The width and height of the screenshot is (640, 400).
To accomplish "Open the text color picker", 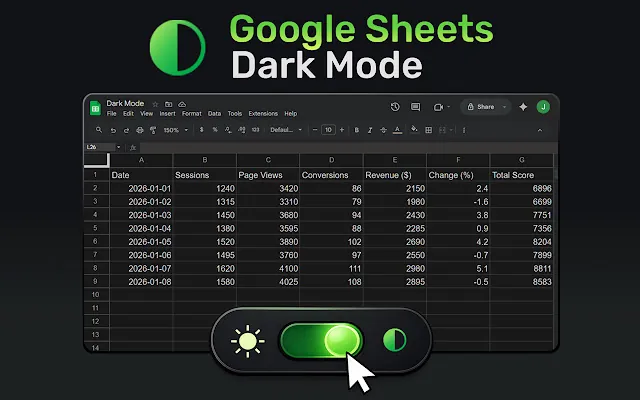I will pos(397,130).
